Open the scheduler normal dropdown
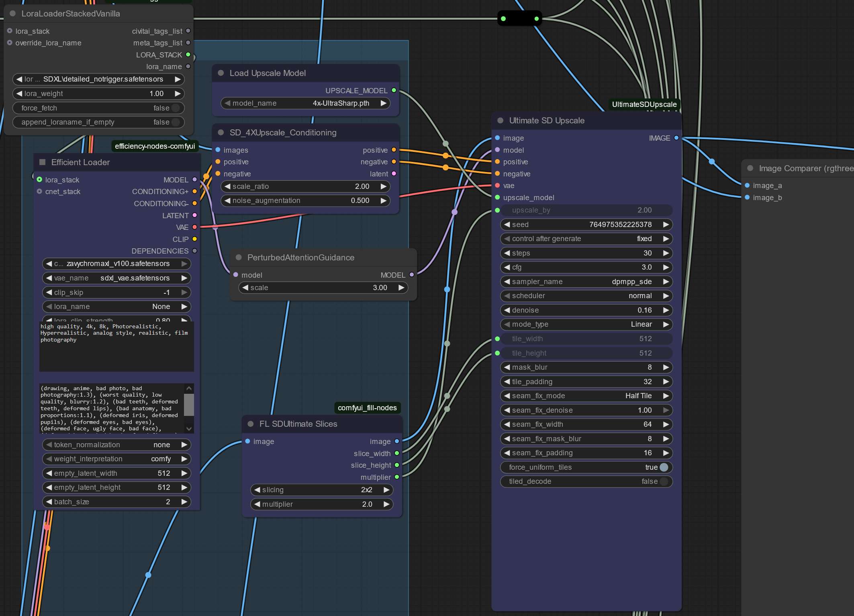 [586, 296]
